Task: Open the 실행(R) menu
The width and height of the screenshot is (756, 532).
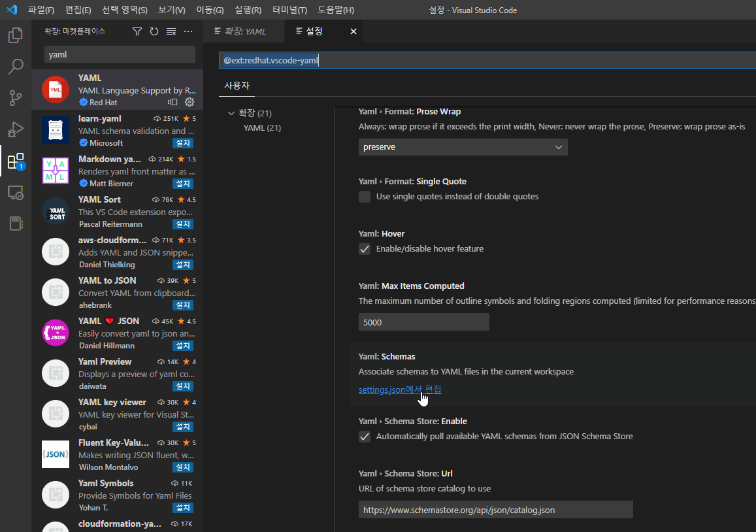Action: (248, 10)
